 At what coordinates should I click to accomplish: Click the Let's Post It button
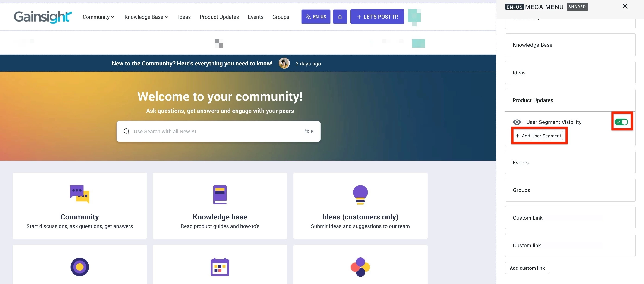[x=377, y=17]
